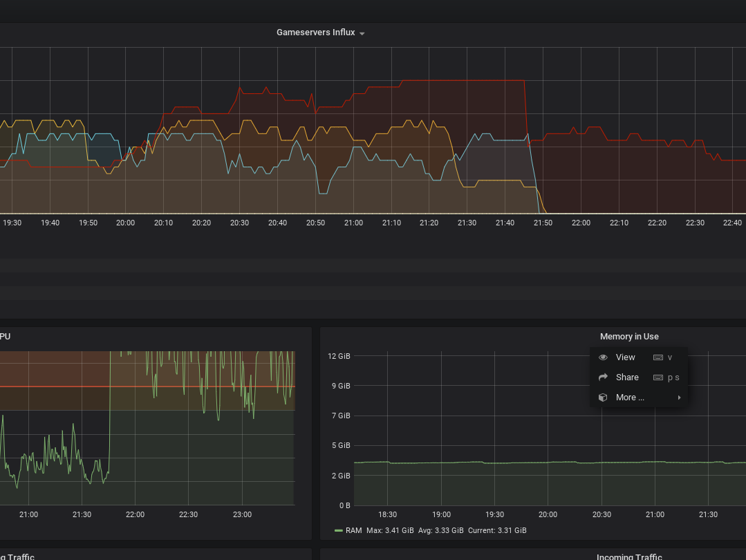Click the 12 GiB label on memory axis
The height and width of the screenshot is (560, 746).
click(339, 356)
